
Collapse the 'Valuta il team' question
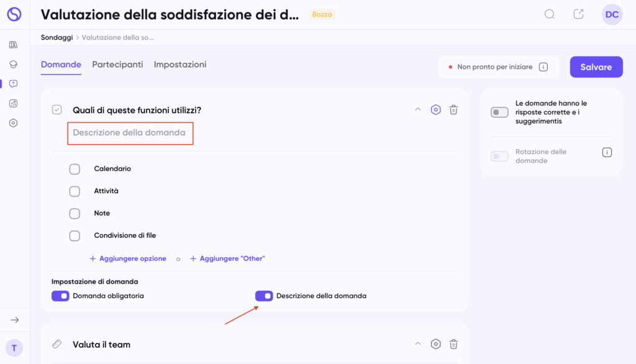tap(417, 344)
